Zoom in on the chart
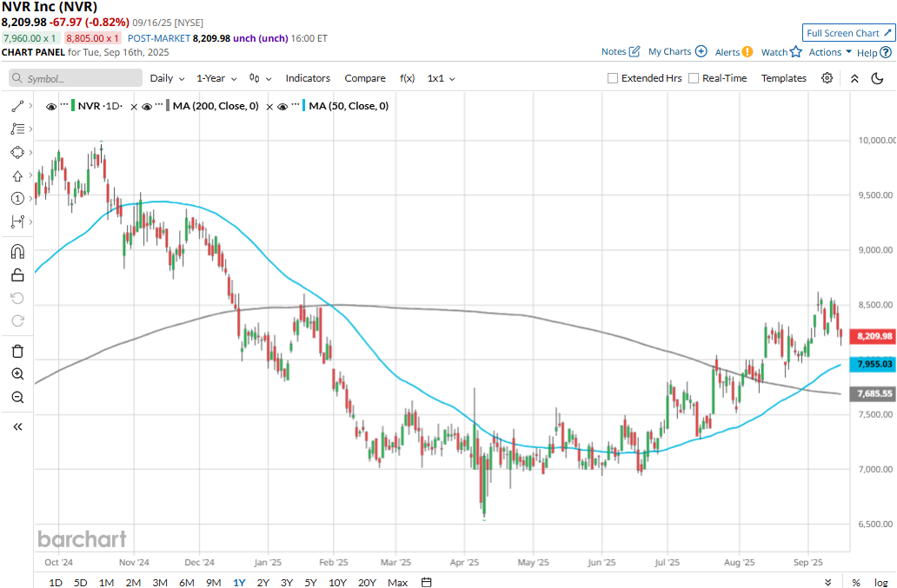 pyautogui.click(x=17, y=373)
